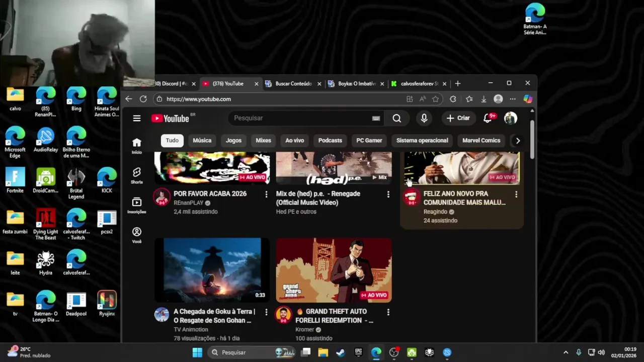Open Dying Light The Beast shortcut

point(45,225)
